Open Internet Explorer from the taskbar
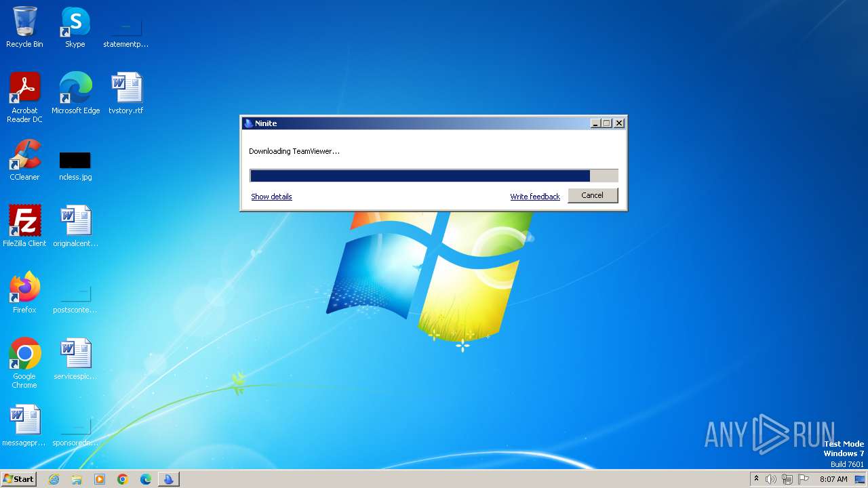868x488 pixels. pyautogui.click(x=54, y=479)
